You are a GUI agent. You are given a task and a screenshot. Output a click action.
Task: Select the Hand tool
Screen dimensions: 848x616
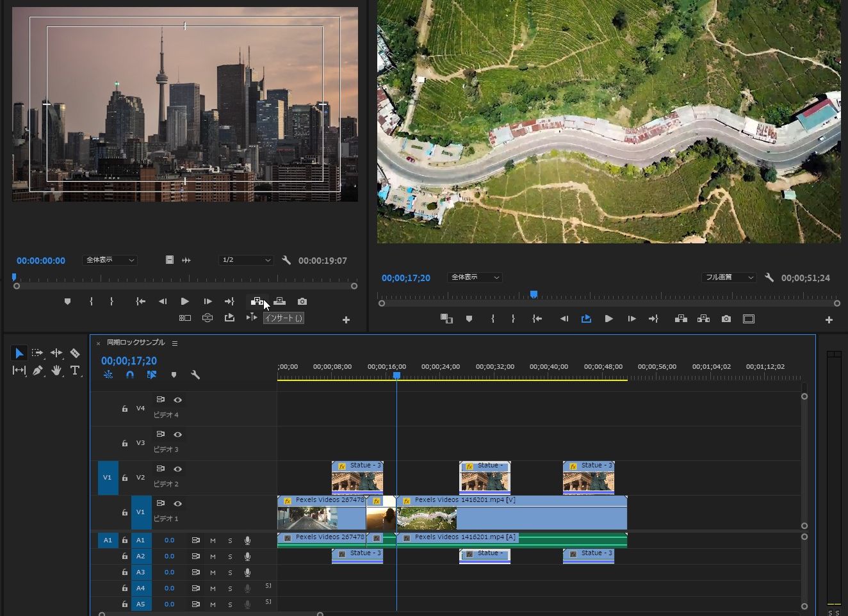click(57, 370)
